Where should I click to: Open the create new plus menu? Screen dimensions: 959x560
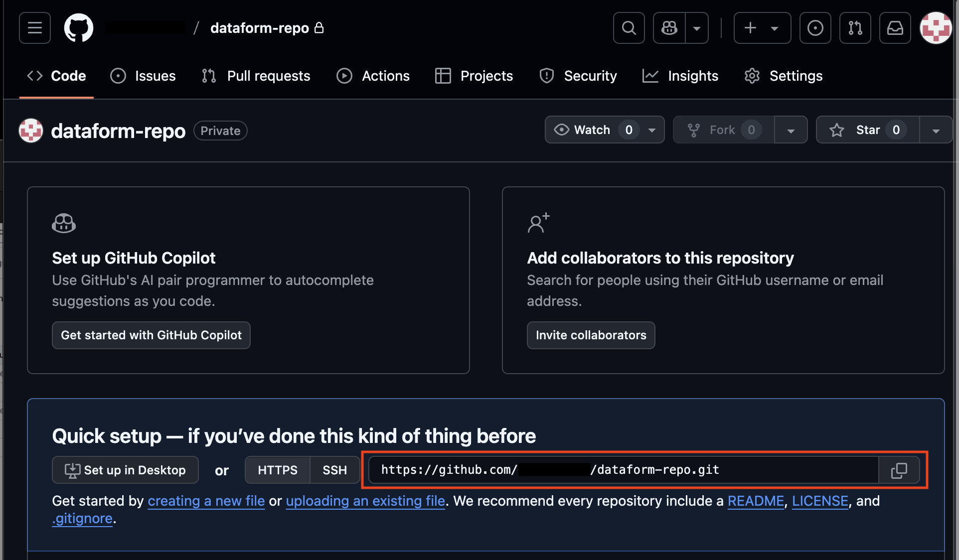762,28
